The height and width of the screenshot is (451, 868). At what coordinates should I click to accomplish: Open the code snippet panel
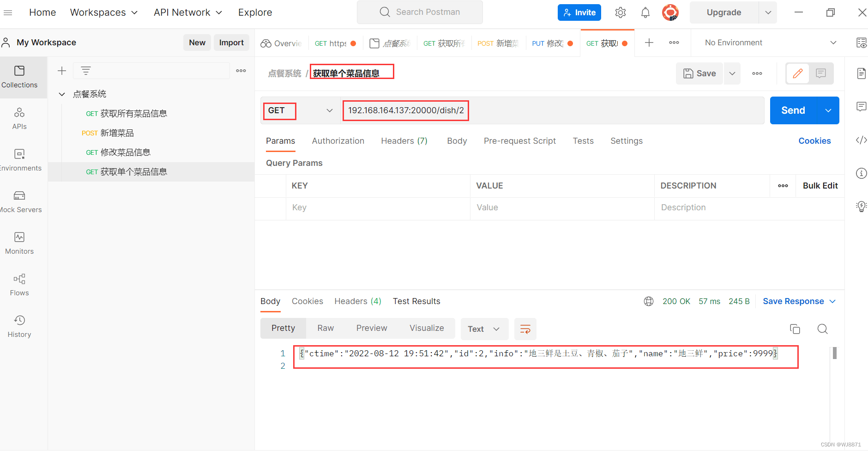862,140
